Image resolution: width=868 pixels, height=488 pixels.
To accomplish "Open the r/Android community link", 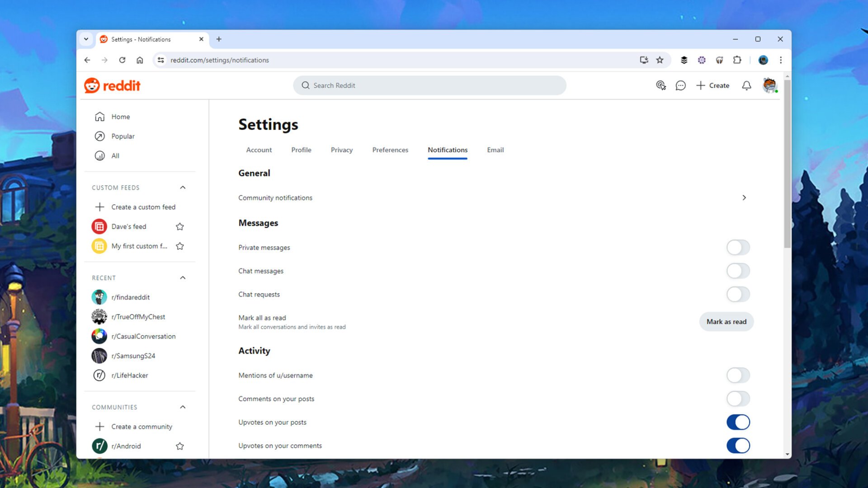I will 126,446.
